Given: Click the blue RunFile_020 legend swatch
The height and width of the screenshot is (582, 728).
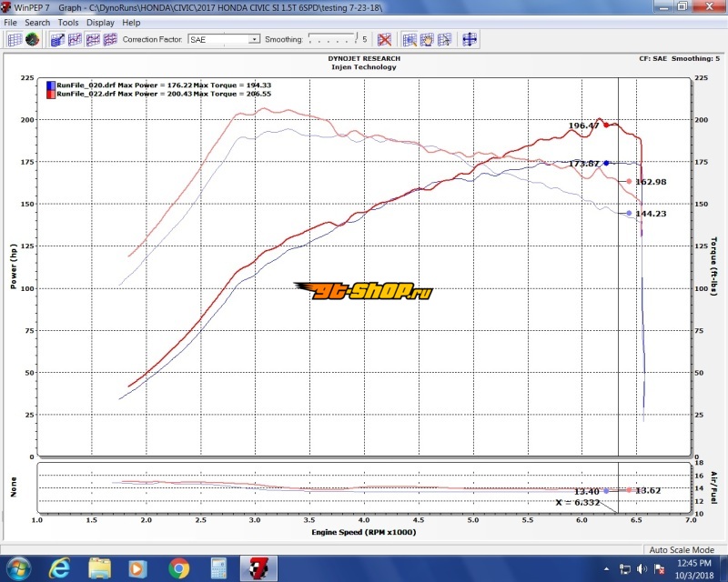Looking at the screenshot, I should point(51,85).
